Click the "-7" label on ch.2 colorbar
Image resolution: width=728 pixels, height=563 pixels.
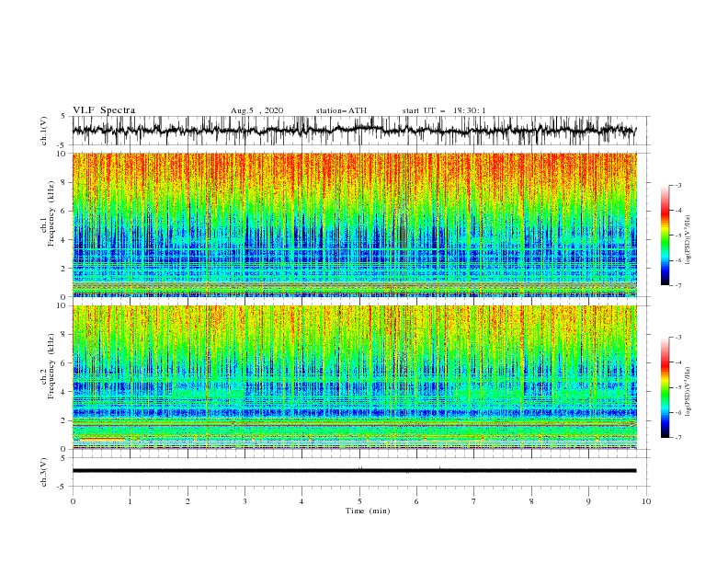point(677,437)
